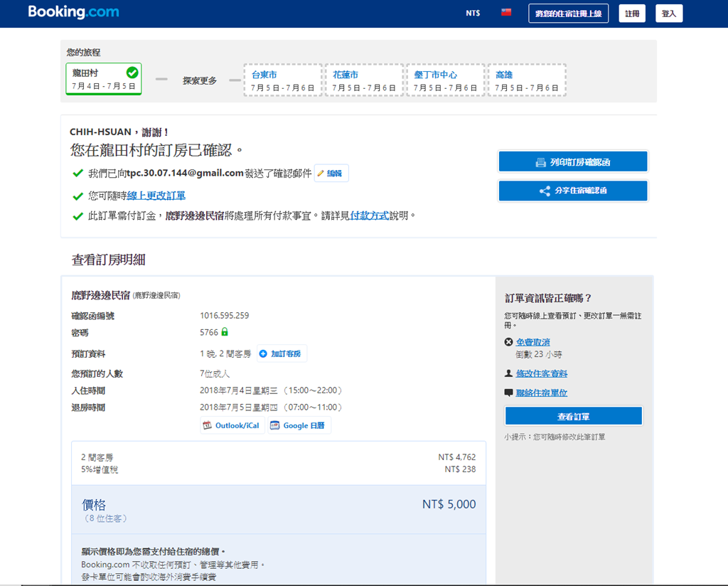
Task: Click 探索更多 text in trip bar
Action: click(200, 81)
